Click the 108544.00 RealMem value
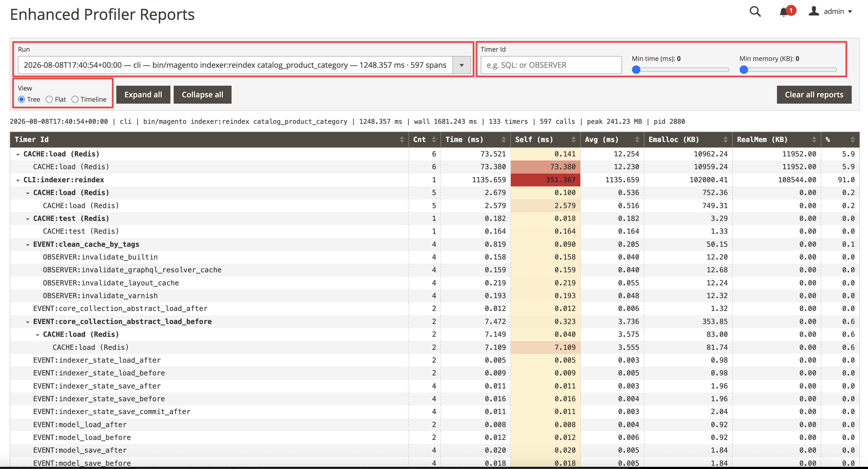The image size is (868, 469). coord(797,180)
